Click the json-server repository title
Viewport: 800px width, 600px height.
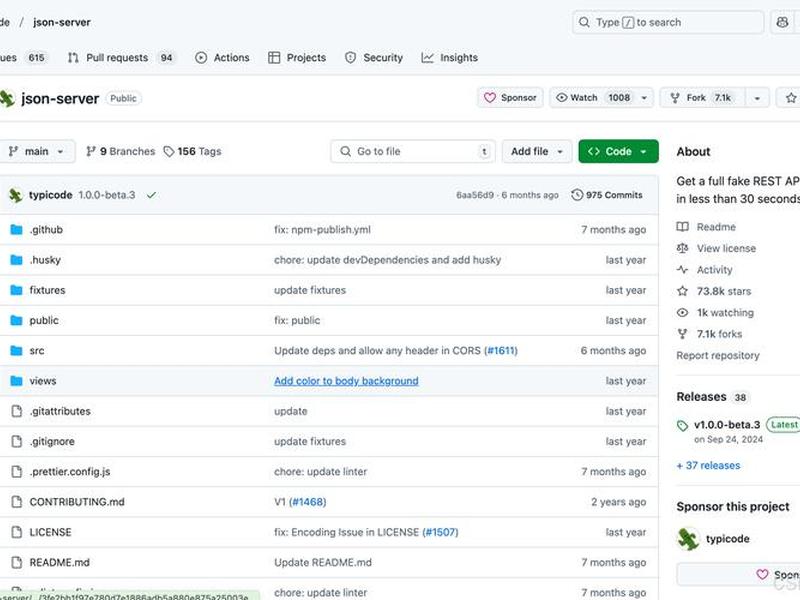(60, 98)
